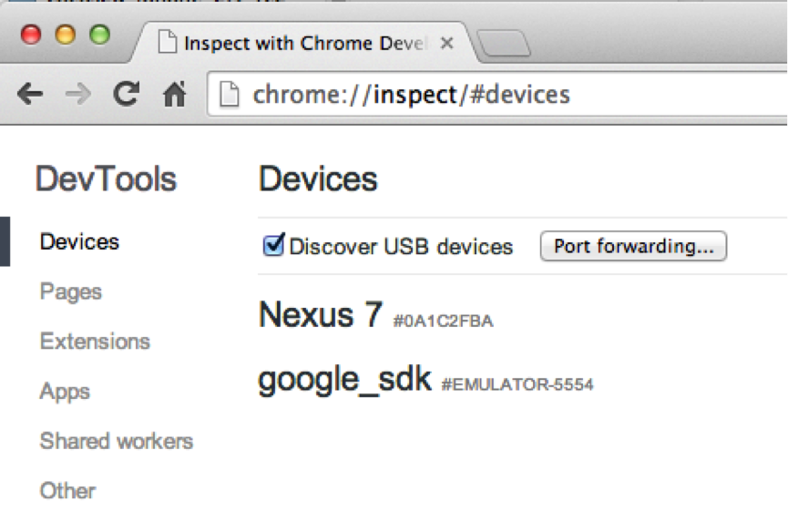Screen dimensions: 788x532
Task: Open the home page icon
Action: click(x=174, y=94)
